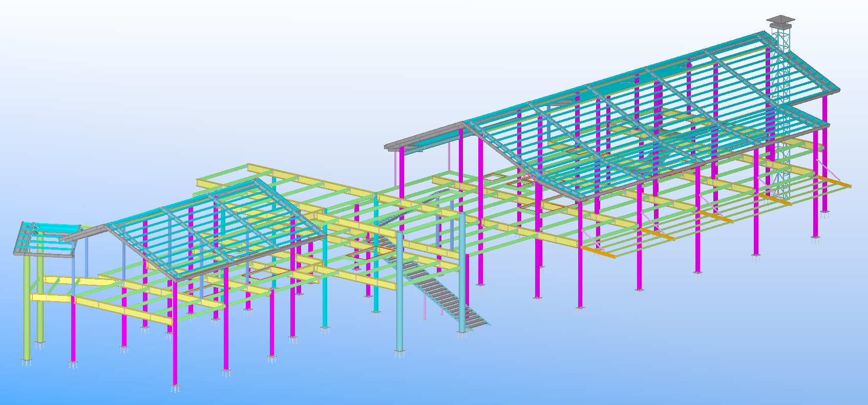This screenshot has width=868, height=405.
Task: Select the light blue round column left of the stair foot
Action: (x=399, y=292)
